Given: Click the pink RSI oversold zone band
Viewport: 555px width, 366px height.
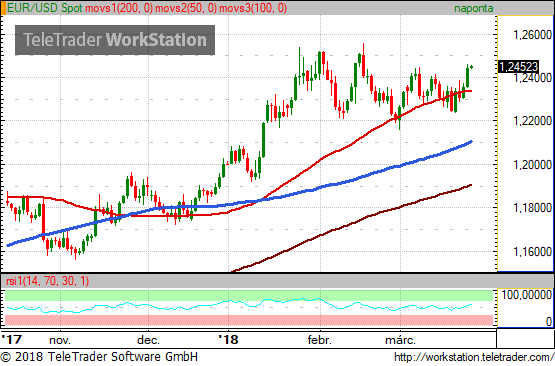Looking at the screenshot, I should pos(249,320).
